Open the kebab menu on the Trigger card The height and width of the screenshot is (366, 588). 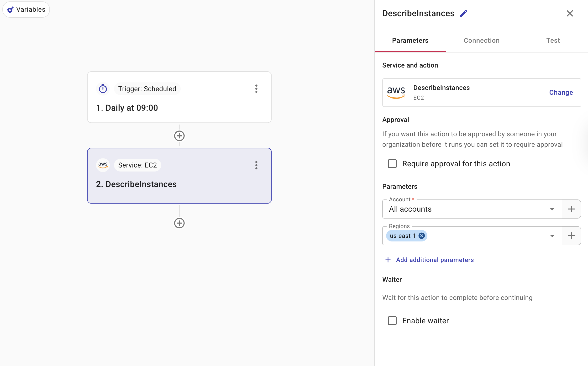pyautogui.click(x=256, y=89)
